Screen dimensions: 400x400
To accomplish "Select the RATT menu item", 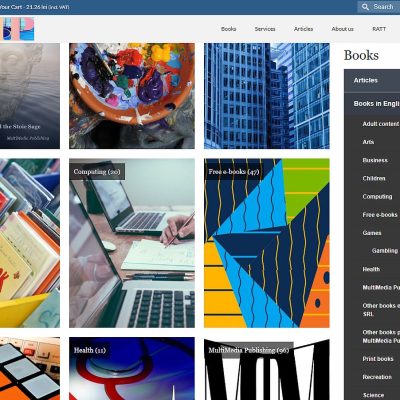I will 379,29.
